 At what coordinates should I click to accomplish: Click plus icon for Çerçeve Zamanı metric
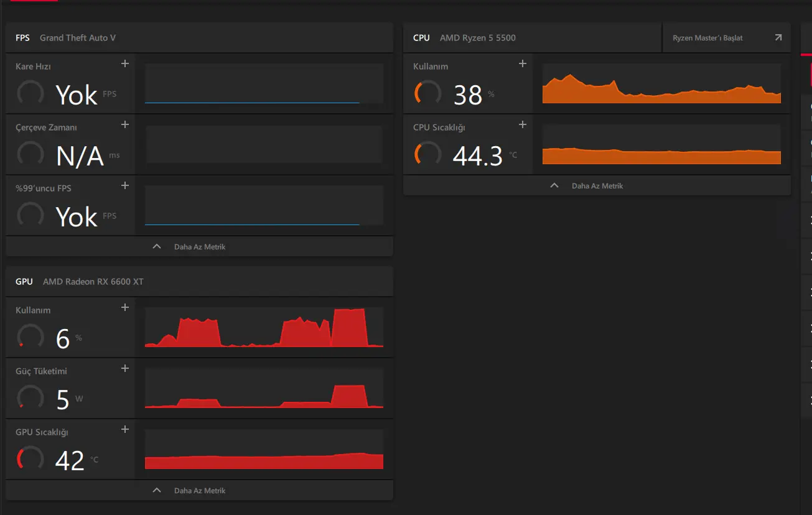coord(125,124)
